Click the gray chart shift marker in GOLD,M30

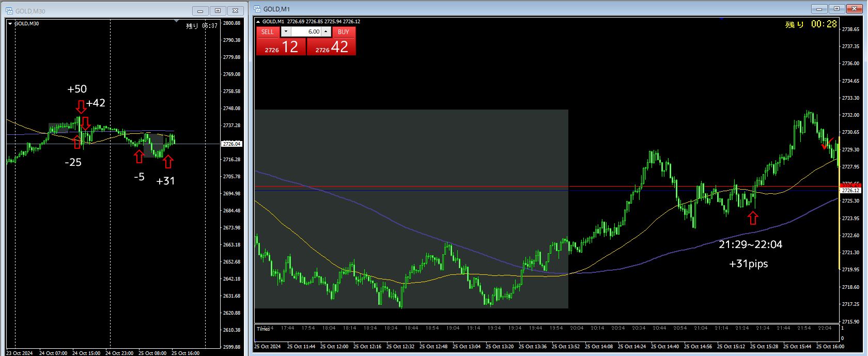click(x=177, y=21)
